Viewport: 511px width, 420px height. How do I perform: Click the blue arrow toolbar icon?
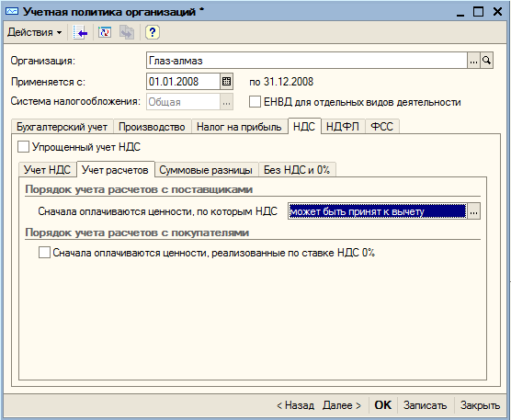coord(80,32)
